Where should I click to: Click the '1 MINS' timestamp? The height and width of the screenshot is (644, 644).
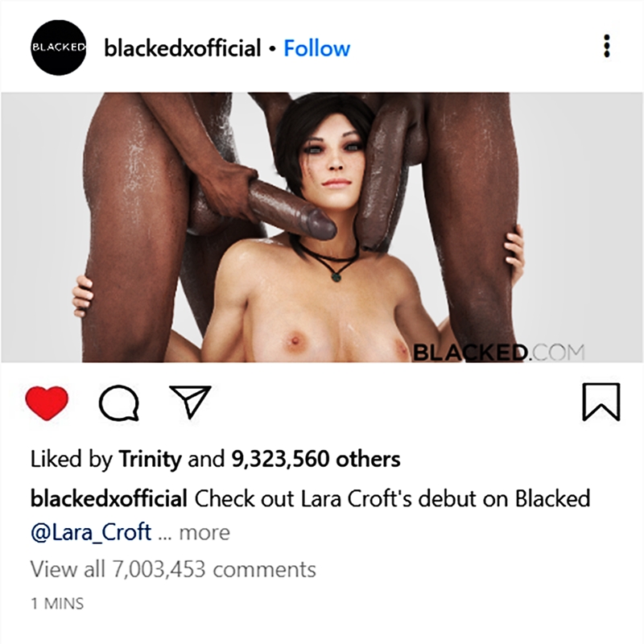click(57, 603)
